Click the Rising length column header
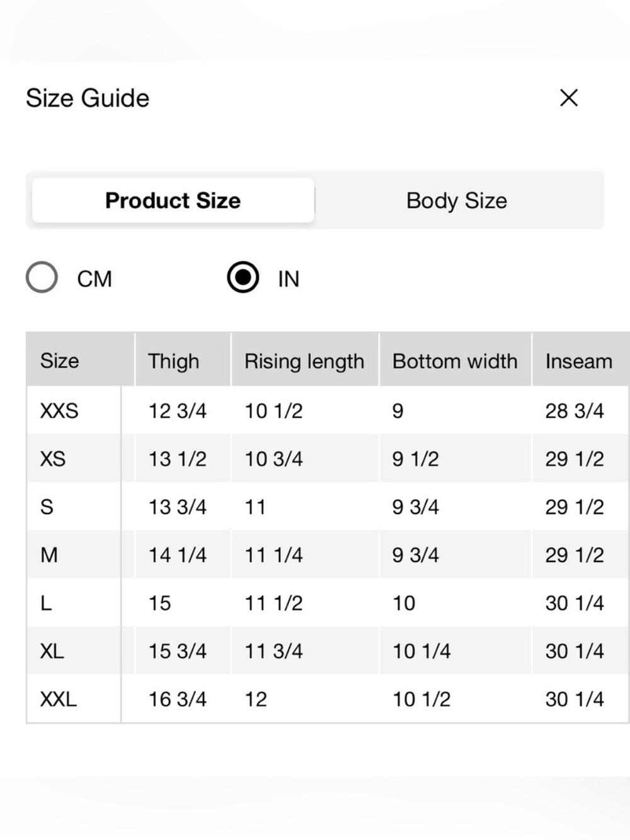 (305, 360)
